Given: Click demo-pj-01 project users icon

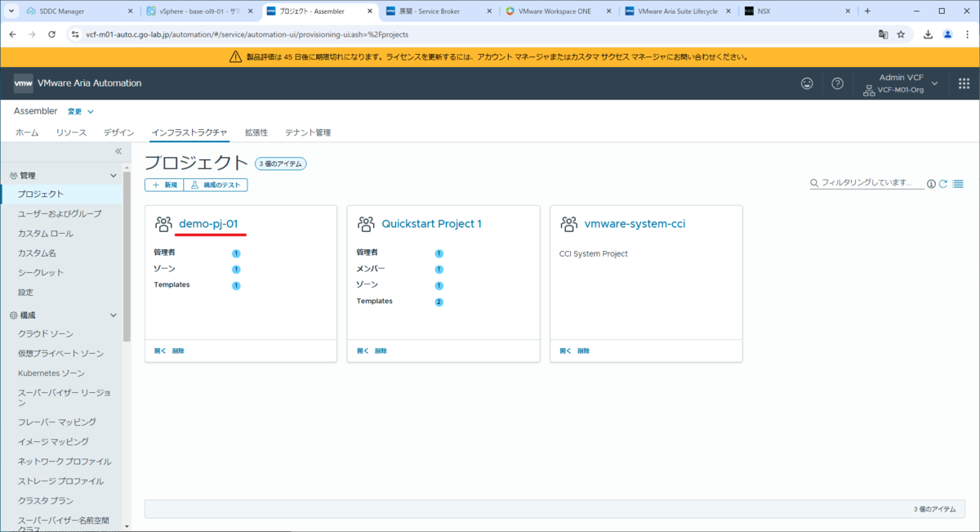Looking at the screenshot, I should (163, 224).
